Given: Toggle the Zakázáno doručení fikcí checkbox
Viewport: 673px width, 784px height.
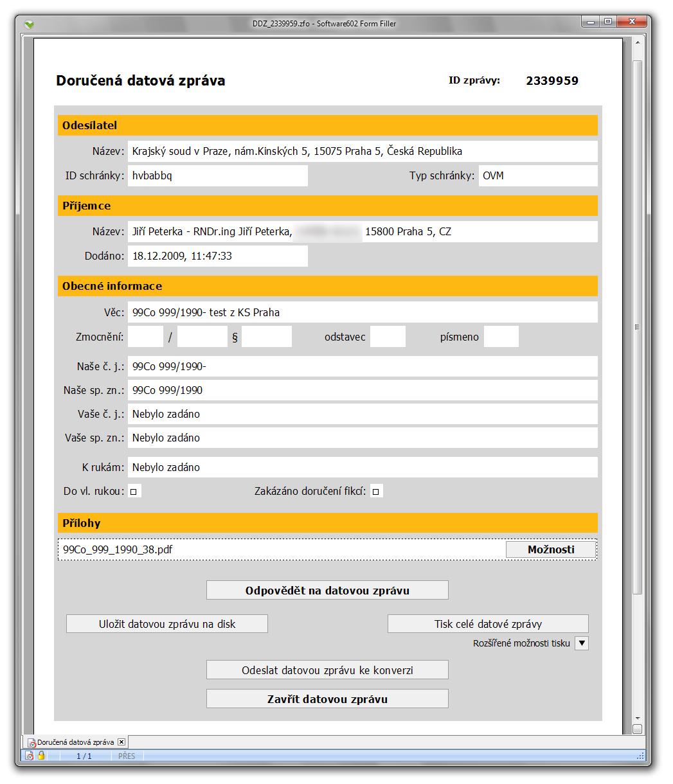Looking at the screenshot, I should pyautogui.click(x=376, y=492).
